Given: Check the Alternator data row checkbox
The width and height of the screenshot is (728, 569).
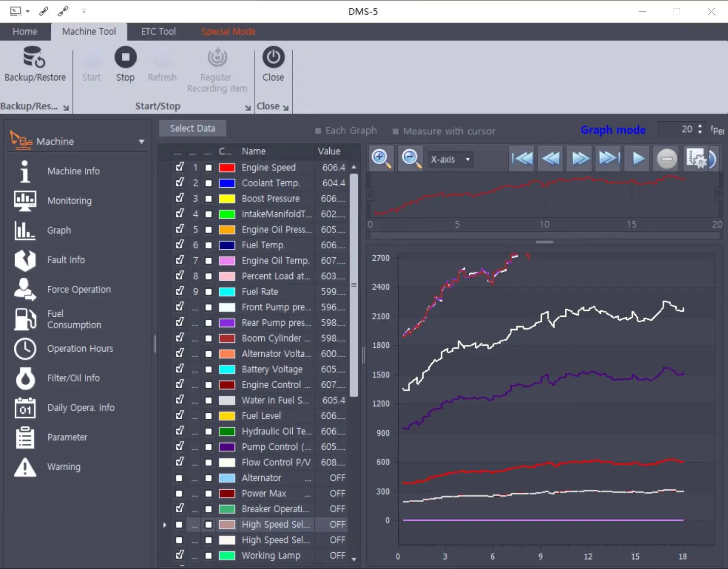Looking at the screenshot, I should pyautogui.click(x=179, y=478).
